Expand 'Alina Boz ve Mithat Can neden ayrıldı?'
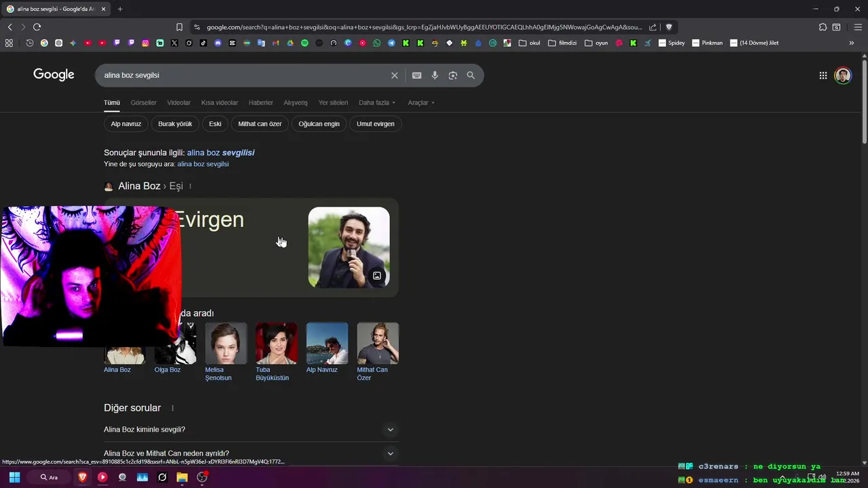This screenshot has height=488, width=868. [251, 453]
